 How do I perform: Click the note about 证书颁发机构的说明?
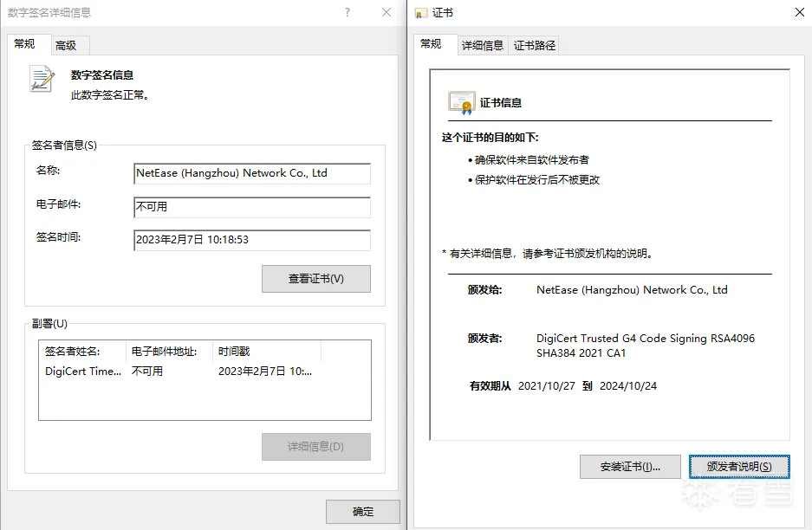point(550,254)
